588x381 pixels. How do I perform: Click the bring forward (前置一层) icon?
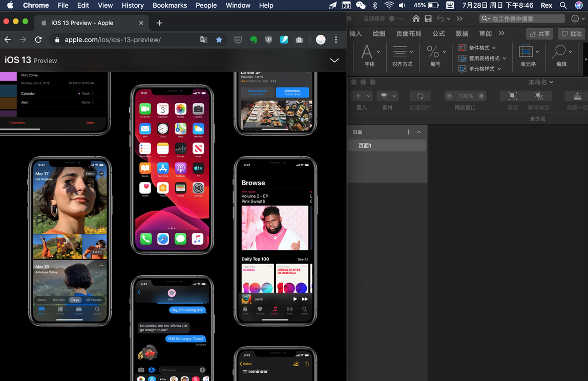(578, 96)
